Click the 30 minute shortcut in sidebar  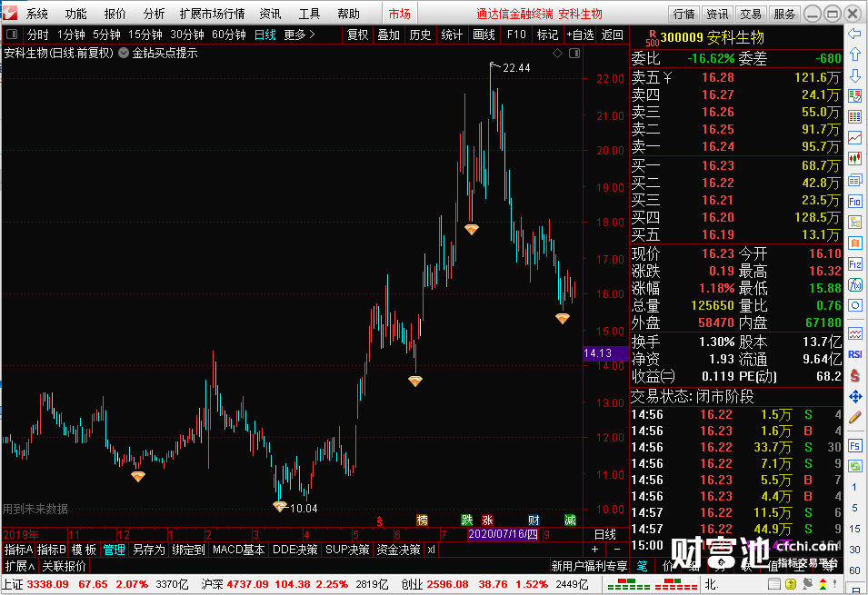tap(854, 550)
